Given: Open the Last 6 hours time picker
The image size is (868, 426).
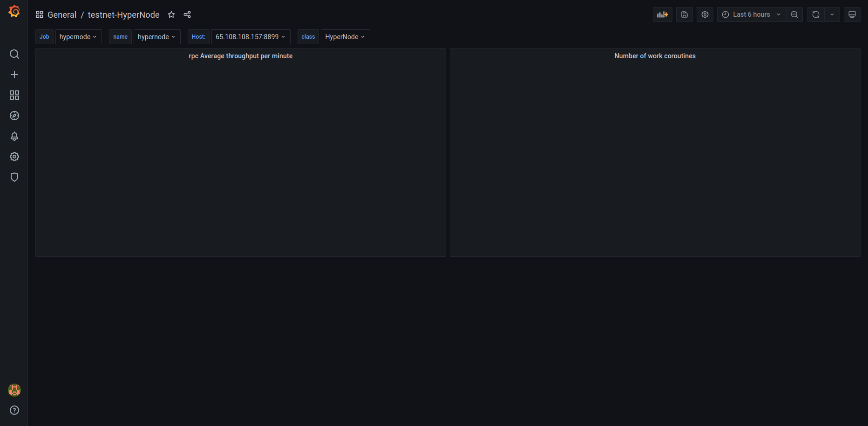Looking at the screenshot, I should [x=751, y=14].
